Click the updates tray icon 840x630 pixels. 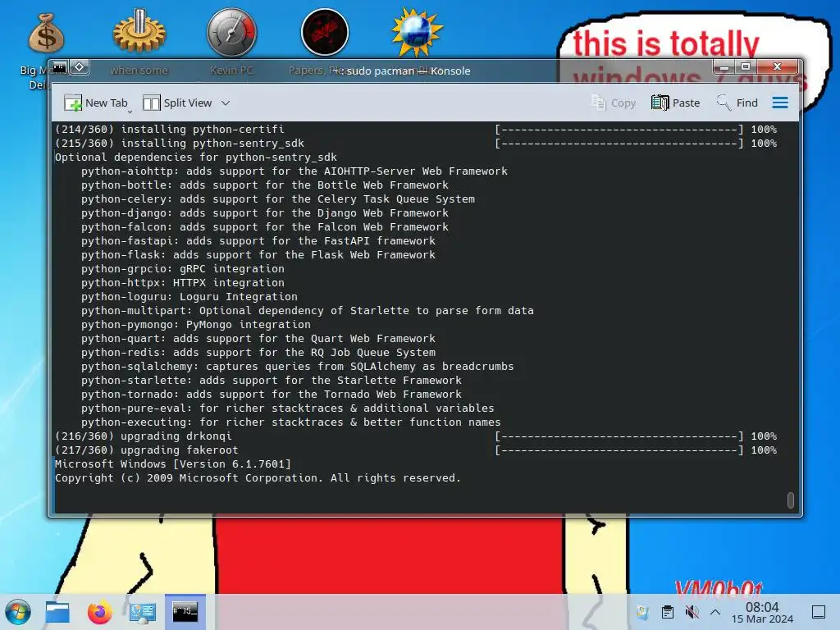tap(643, 612)
